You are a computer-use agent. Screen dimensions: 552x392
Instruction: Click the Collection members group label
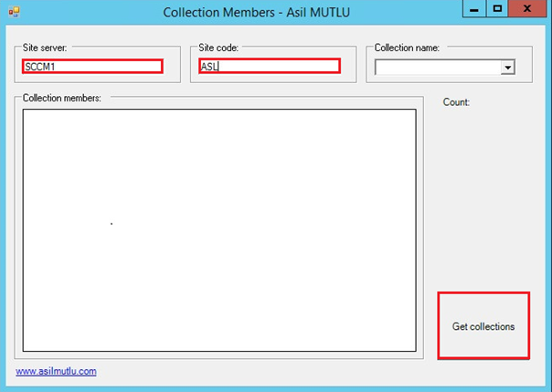point(62,98)
